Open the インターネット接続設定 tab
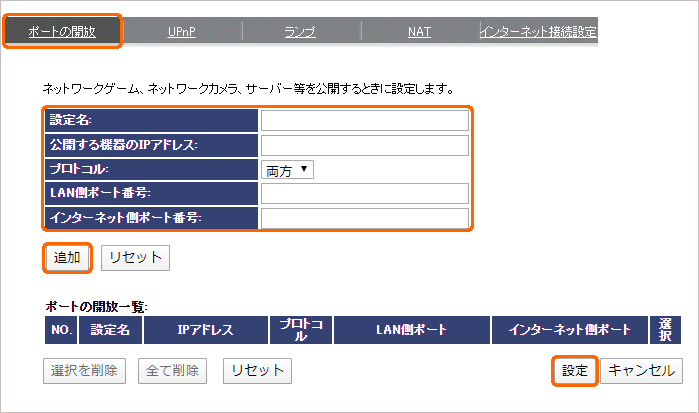The width and height of the screenshot is (699, 413). [x=538, y=31]
